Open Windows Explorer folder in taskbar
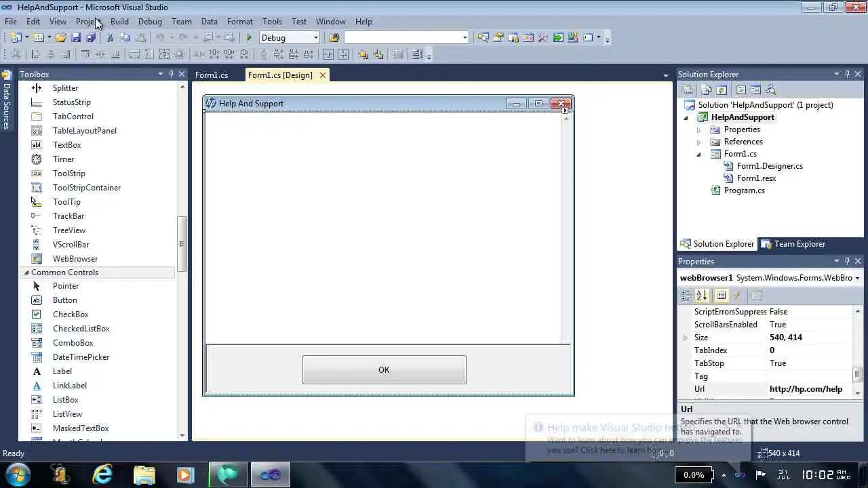This screenshot has height=488, width=868. 144,474
